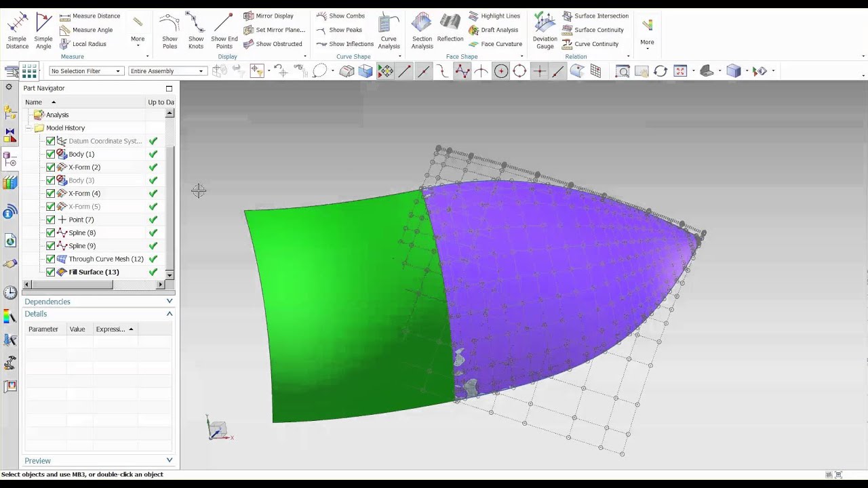The image size is (868, 488).
Task: Open the Deviation Gauge tool
Action: coord(545,31)
